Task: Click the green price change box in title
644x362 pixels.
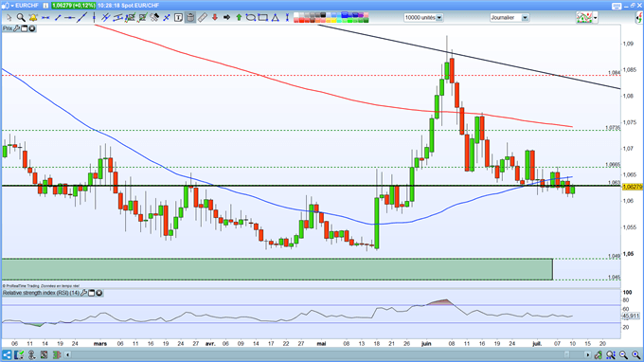Action: 73,6
